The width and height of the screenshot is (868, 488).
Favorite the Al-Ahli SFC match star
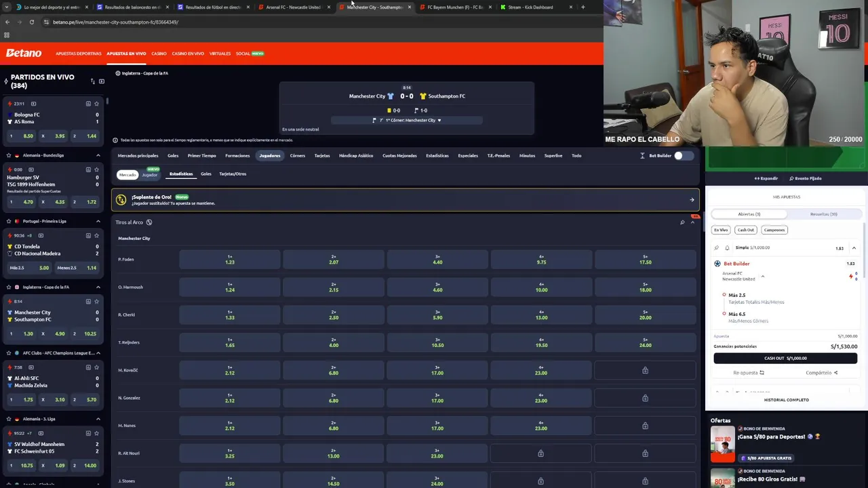pos(96,367)
